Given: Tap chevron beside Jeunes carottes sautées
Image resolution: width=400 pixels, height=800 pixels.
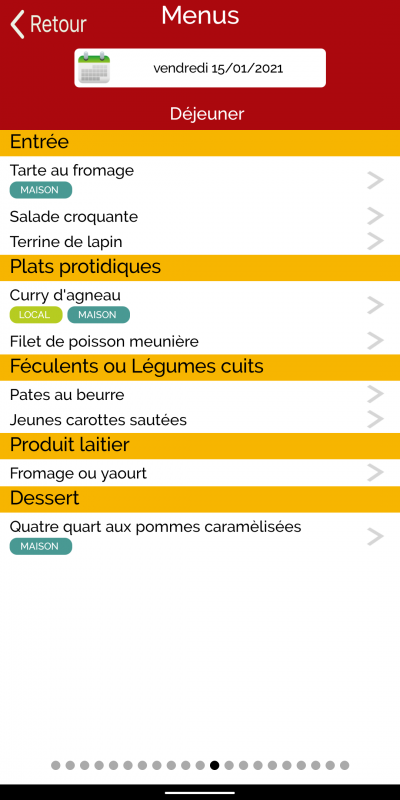Looking at the screenshot, I should pyautogui.click(x=376, y=419).
